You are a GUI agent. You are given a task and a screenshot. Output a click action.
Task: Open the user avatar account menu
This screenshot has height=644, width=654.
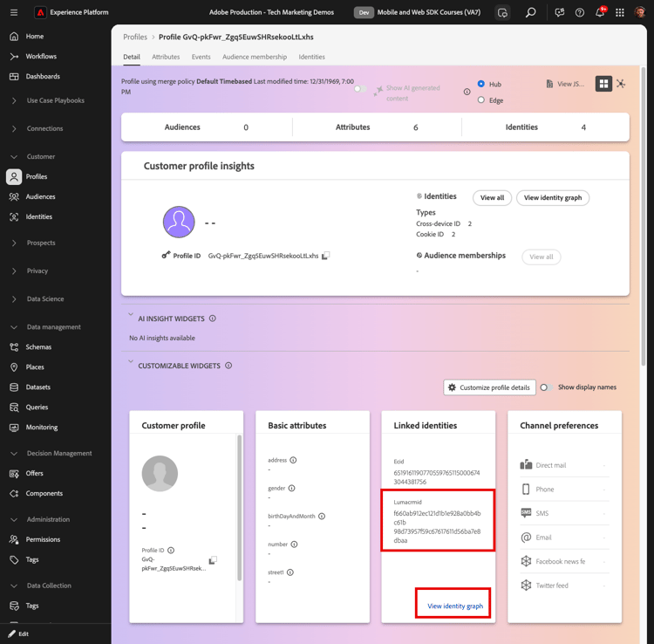click(640, 12)
